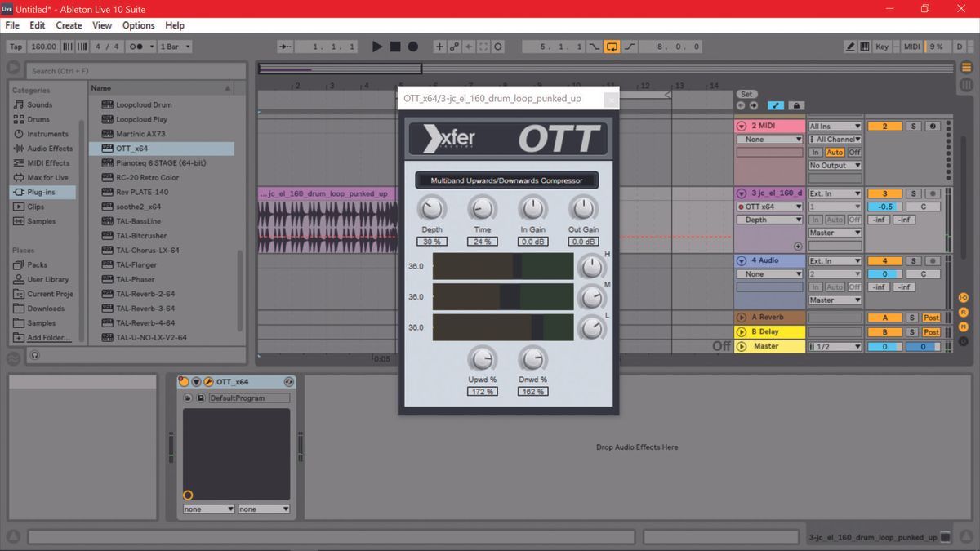
Task: Toggle Post button on A Reverb return
Action: tap(931, 318)
